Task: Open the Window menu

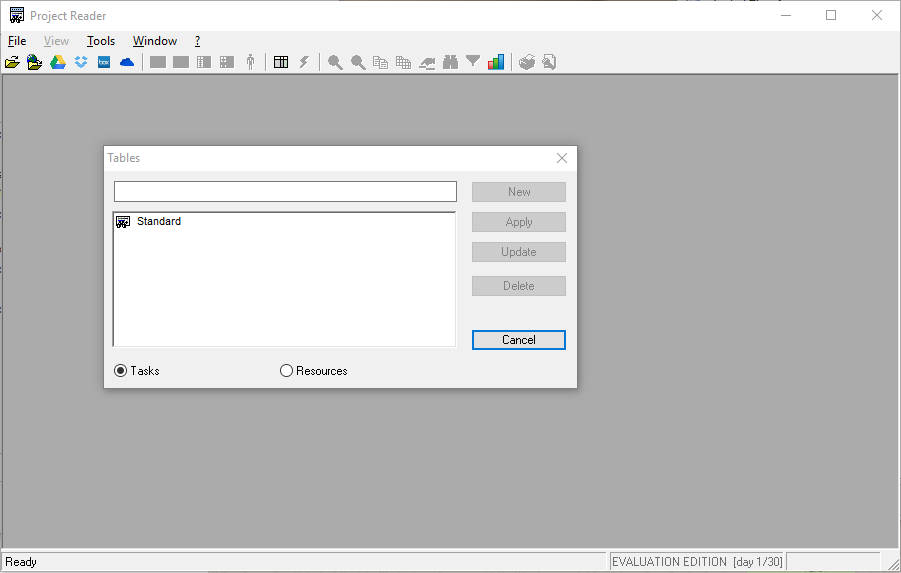Action: (155, 41)
